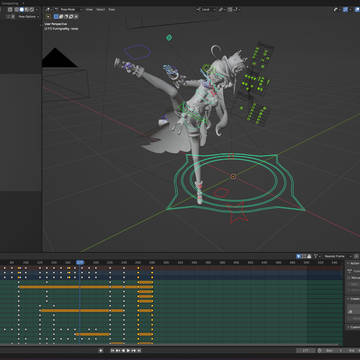Toggle the auto keying record button
Viewport: 360px width, 360px height.
[101, 350]
